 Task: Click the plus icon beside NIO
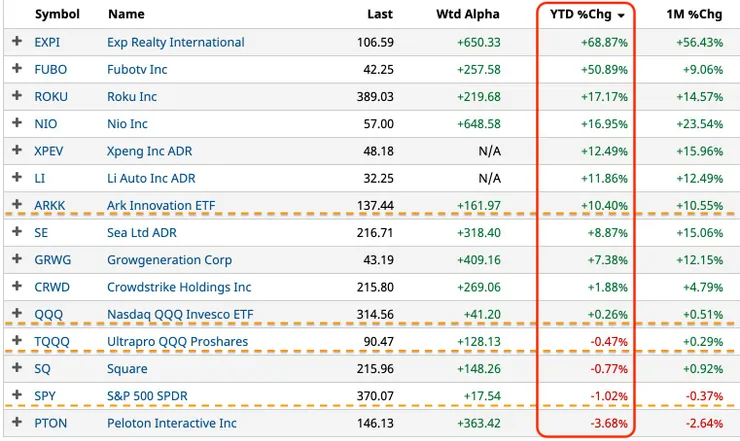pyautogui.click(x=16, y=124)
